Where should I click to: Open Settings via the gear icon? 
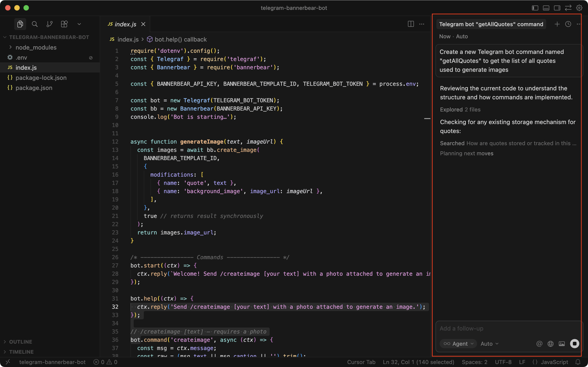pyautogui.click(x=579, y=8)
